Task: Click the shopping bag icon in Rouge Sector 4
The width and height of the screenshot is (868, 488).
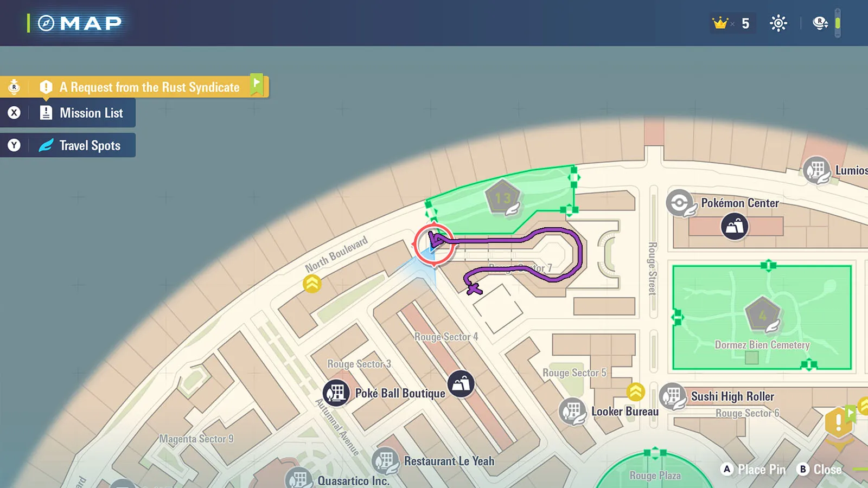Action: (461, 384)
